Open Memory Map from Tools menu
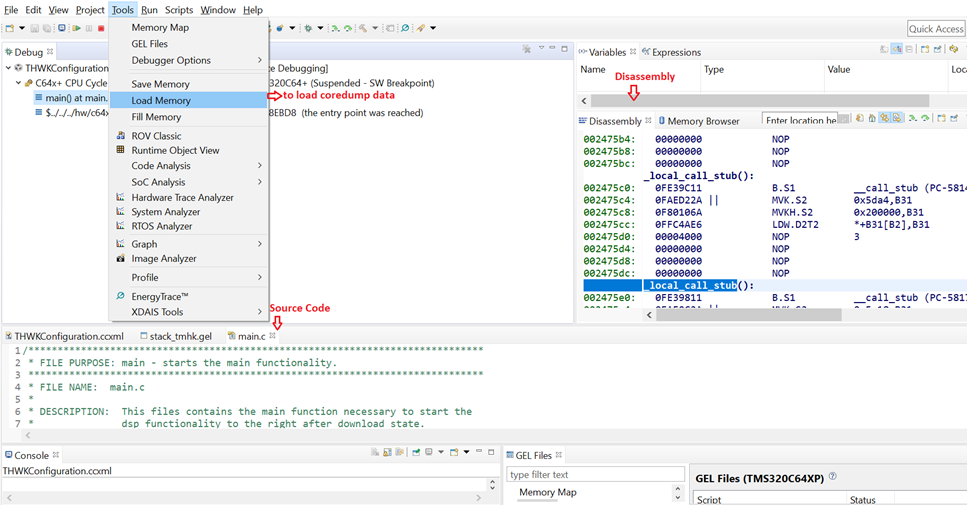Viewport: 967px width, 505px height. click(x=188, y=27)
